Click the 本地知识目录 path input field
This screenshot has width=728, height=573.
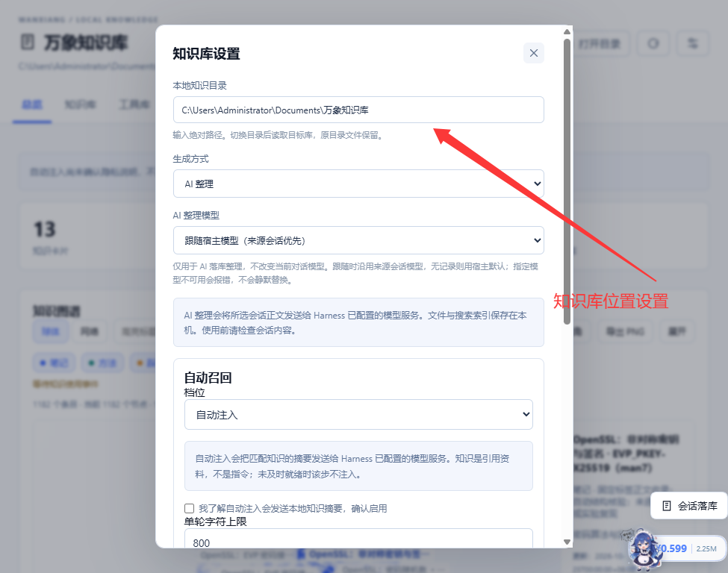pos(358,110)
